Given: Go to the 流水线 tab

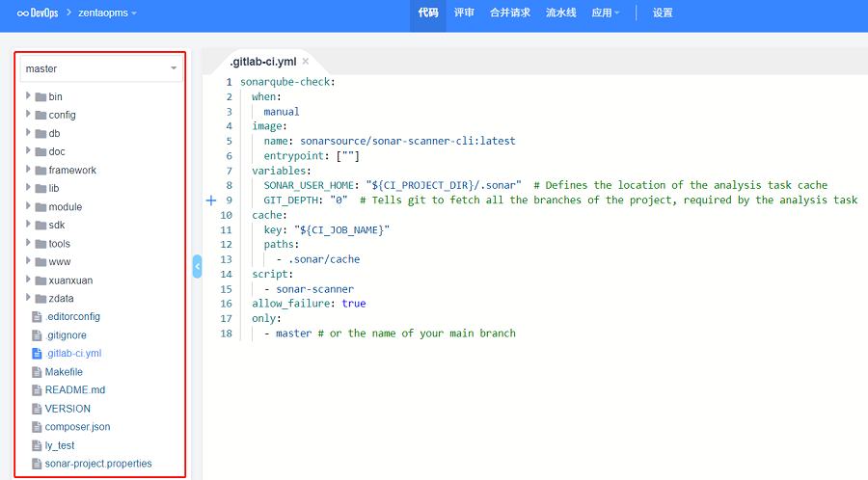Looking at the screenshot, I should (x=560, y=13).
